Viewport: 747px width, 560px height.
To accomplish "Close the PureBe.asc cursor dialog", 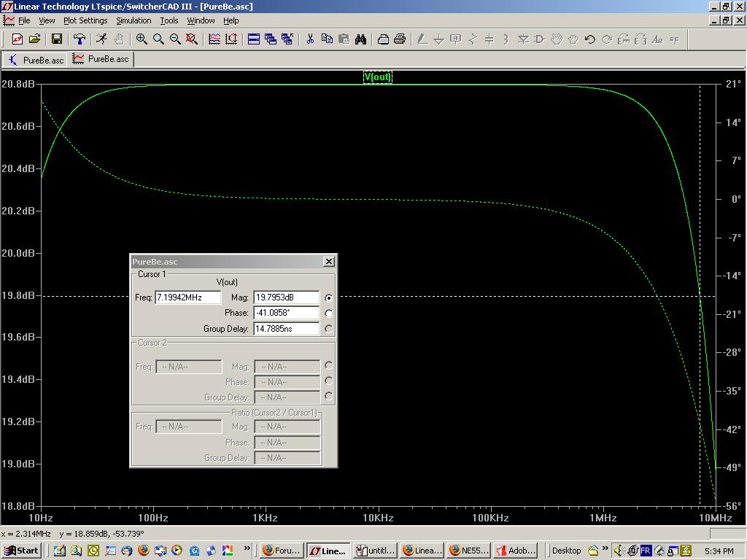I will click(x=329, y=261).
